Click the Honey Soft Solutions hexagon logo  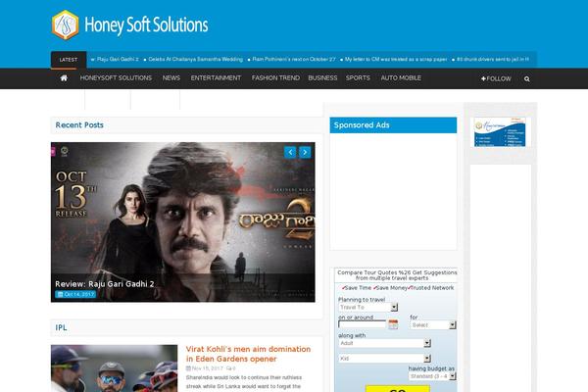[x=66, y=24]
